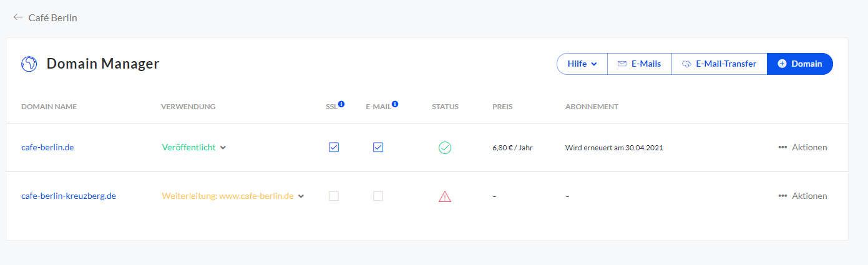Image resolution: width=868 pixels, height=265 pixels.
Task: Click red warning triangle for cafe-berlin-kreuzberg.de
Action: pyautogui.click(x=445, y=196)
